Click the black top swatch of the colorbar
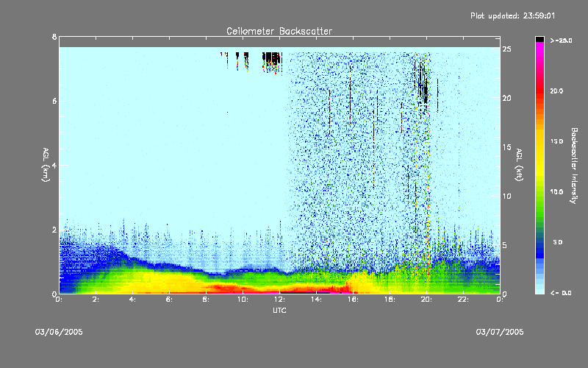 pyautogui.click(x=539, y=39)
